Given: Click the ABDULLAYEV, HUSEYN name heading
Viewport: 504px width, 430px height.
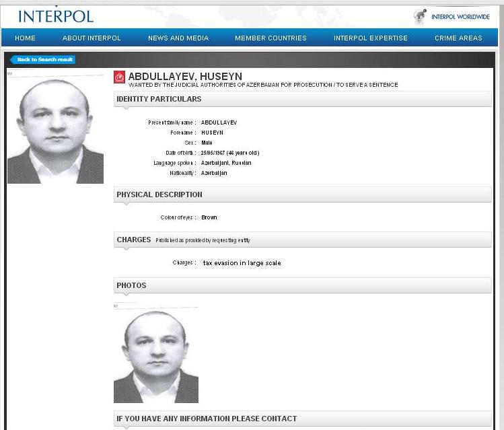Looking at the screenshot, I should point(185,77).
